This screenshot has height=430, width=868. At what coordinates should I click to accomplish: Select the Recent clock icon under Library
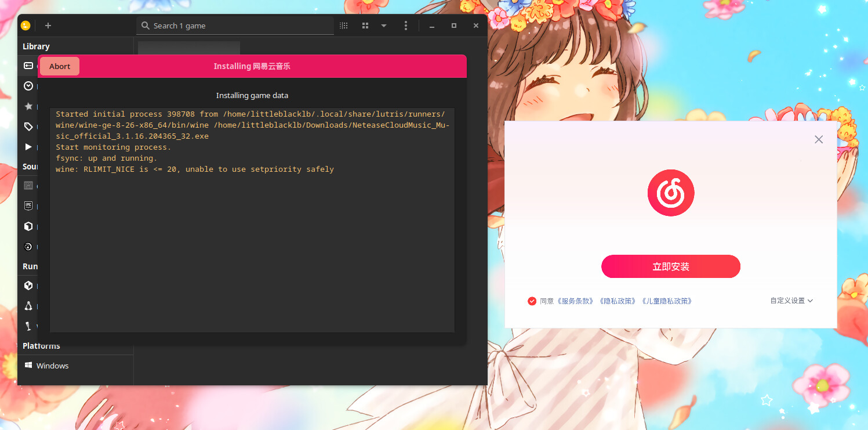tap(28, 86)
